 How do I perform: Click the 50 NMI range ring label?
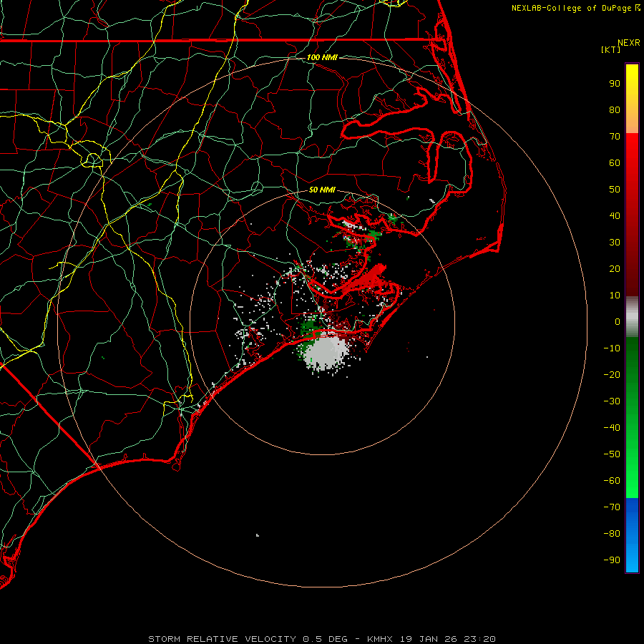[x=322, y=190]
